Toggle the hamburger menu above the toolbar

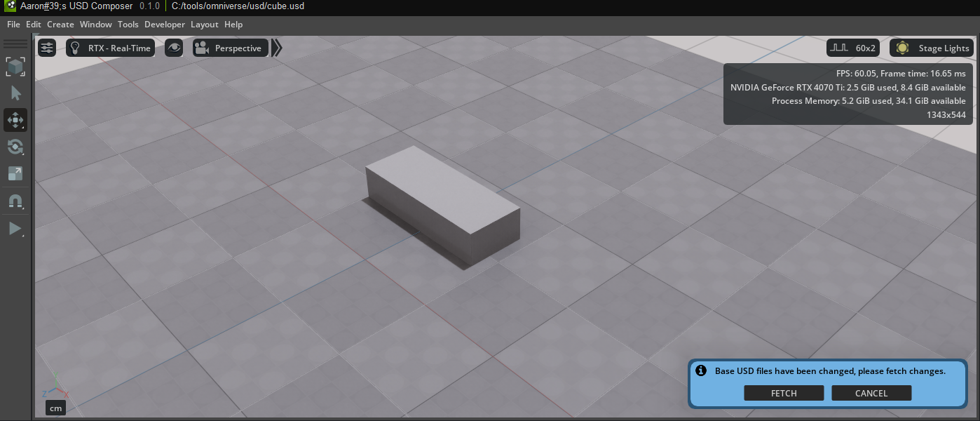coord(15,44)
